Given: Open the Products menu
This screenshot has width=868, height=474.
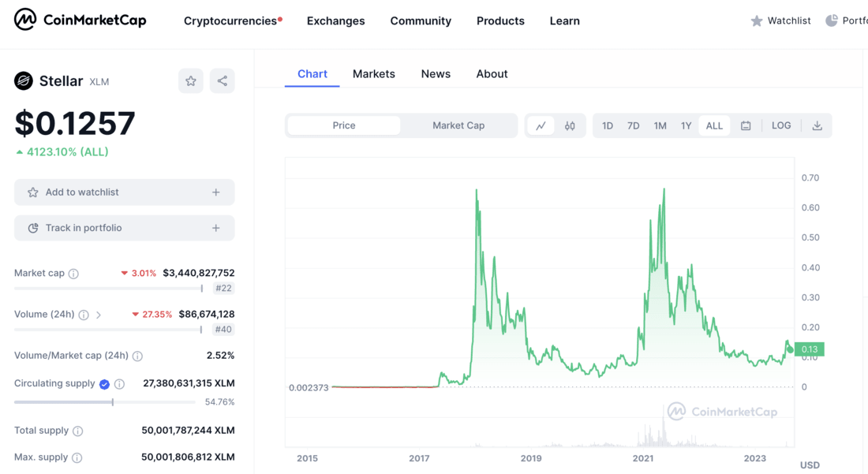Looking at the screenshot, I should 500,21.
